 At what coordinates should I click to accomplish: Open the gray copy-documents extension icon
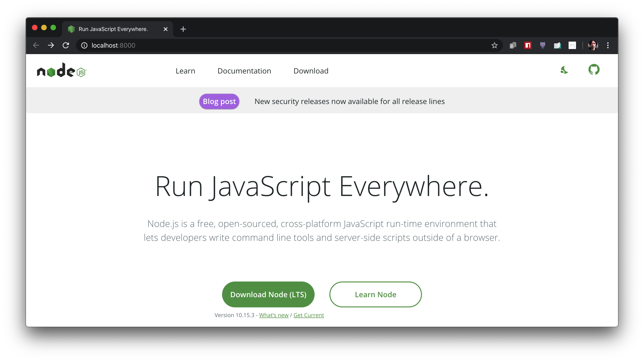point(513,45)
